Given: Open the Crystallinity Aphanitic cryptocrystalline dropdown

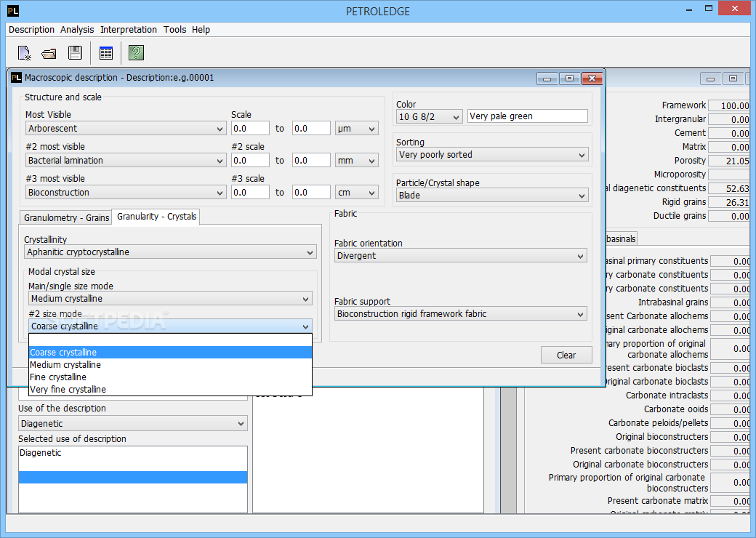Looking at the screenshot, I should click(x=170, y=252).
